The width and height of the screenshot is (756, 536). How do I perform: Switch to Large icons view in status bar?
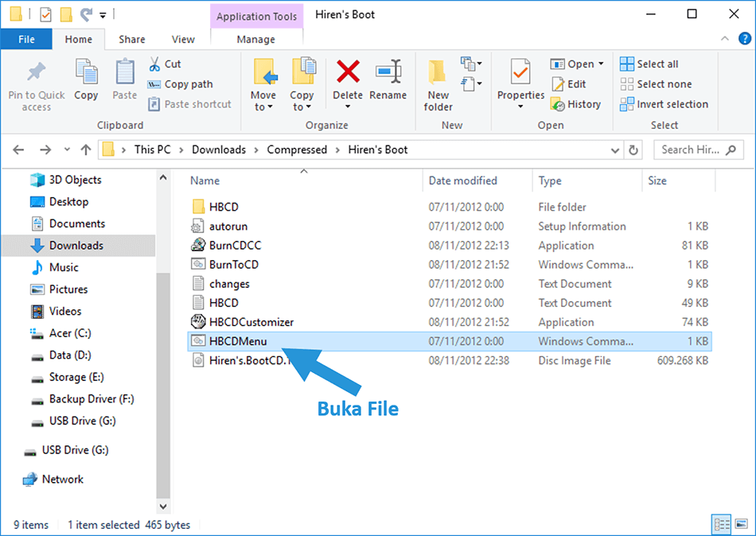pyautogui.click(x=741, y=524)
